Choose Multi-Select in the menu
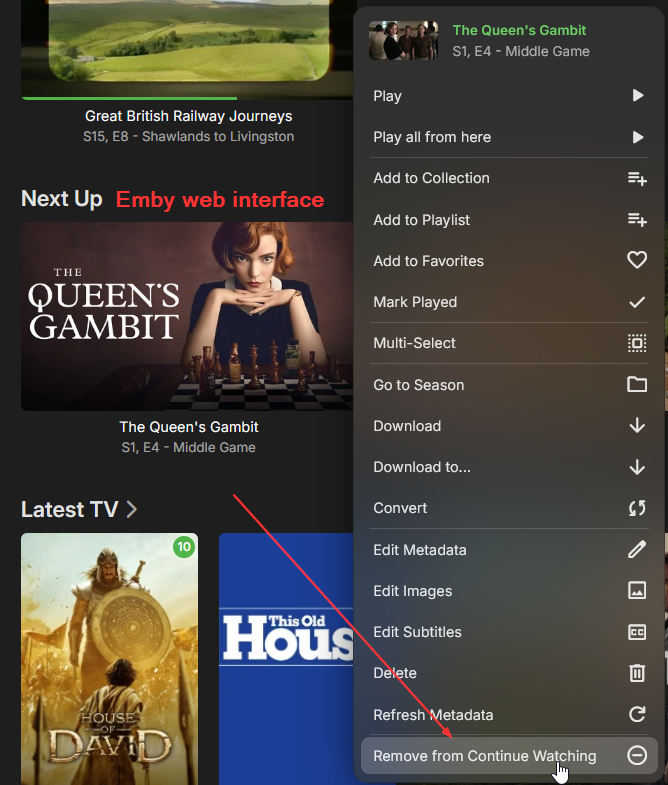Screen dimensions: 668x785 (x=509, y=343)
